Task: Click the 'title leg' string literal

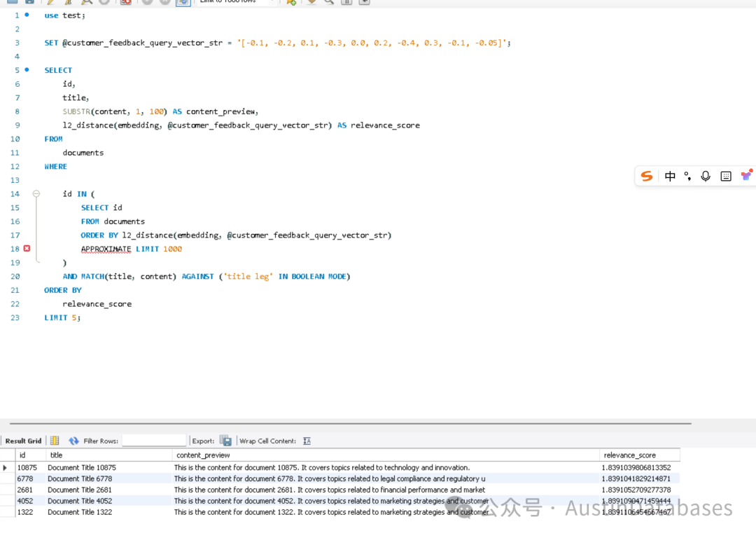Action: point(248,277)
